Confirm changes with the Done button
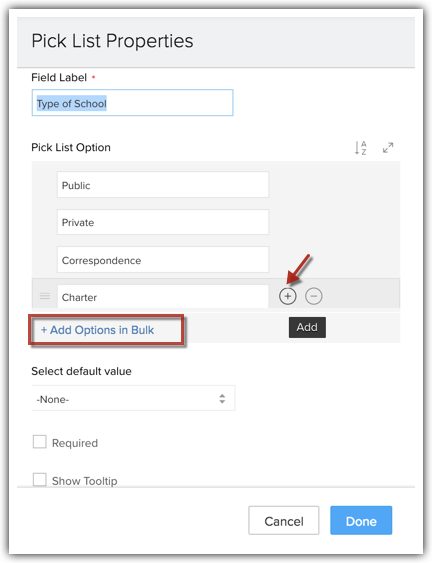This screenshot has height=563, width=432. [x=361, y=521]
